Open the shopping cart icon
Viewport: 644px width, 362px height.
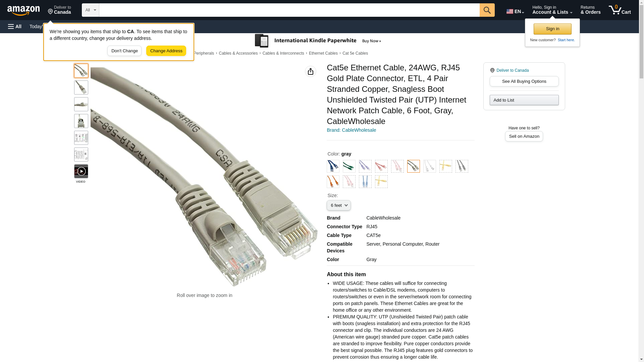(620, 10)
